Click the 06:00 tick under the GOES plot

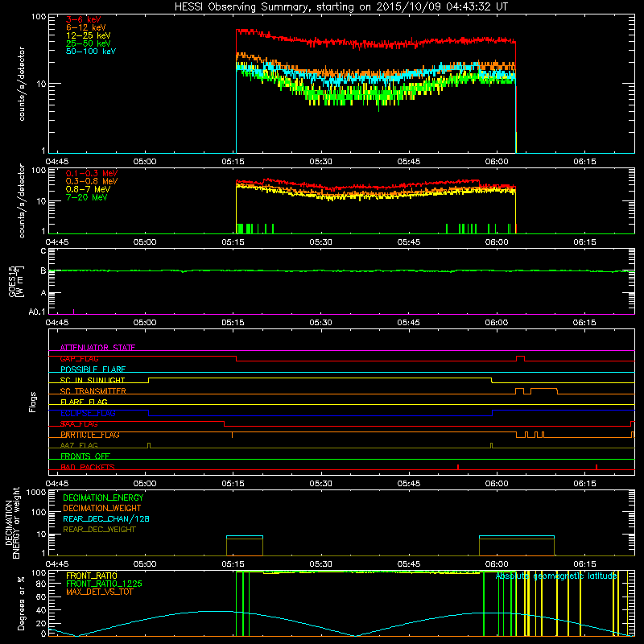497,323
